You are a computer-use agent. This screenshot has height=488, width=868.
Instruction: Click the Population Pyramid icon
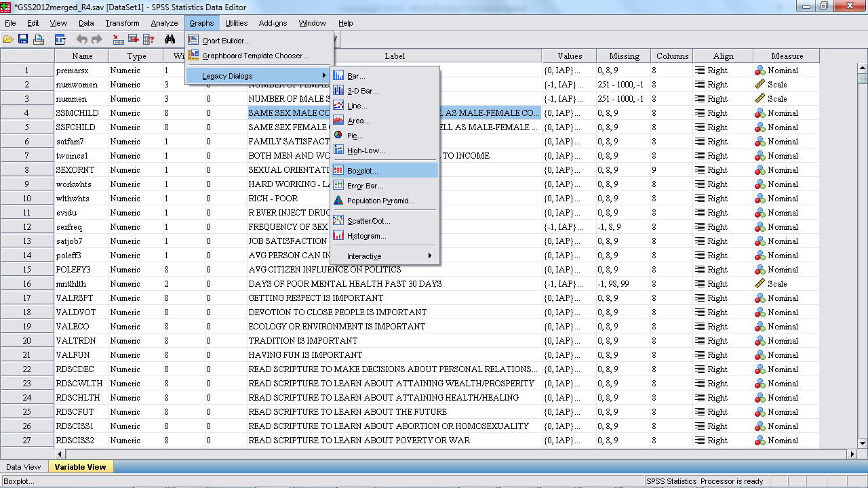(338, 201)
